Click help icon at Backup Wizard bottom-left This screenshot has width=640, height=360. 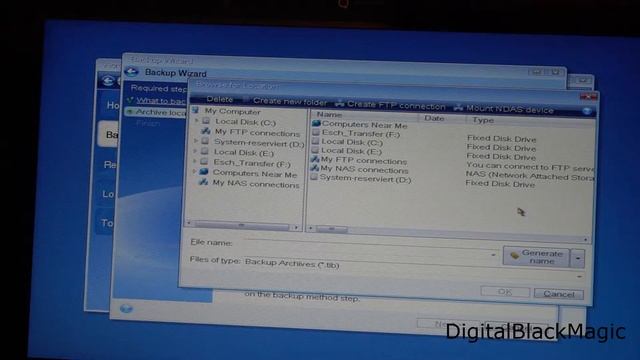coord(126,309)
